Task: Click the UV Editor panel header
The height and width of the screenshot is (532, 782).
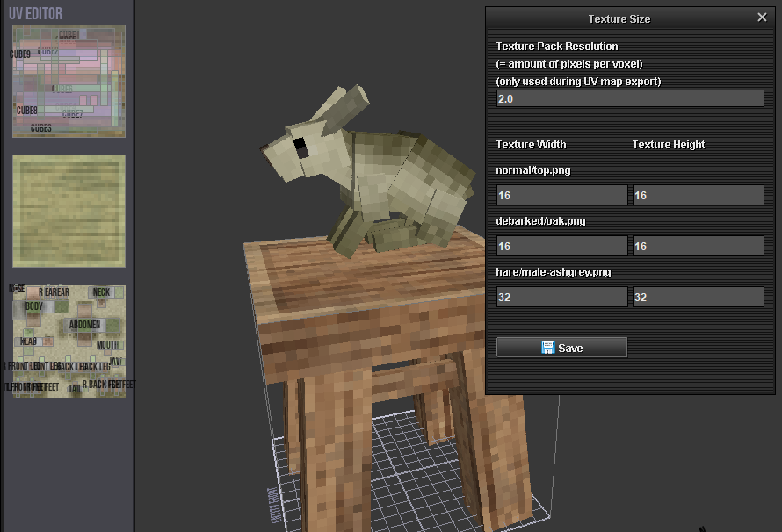Action: tap(35, 13)
